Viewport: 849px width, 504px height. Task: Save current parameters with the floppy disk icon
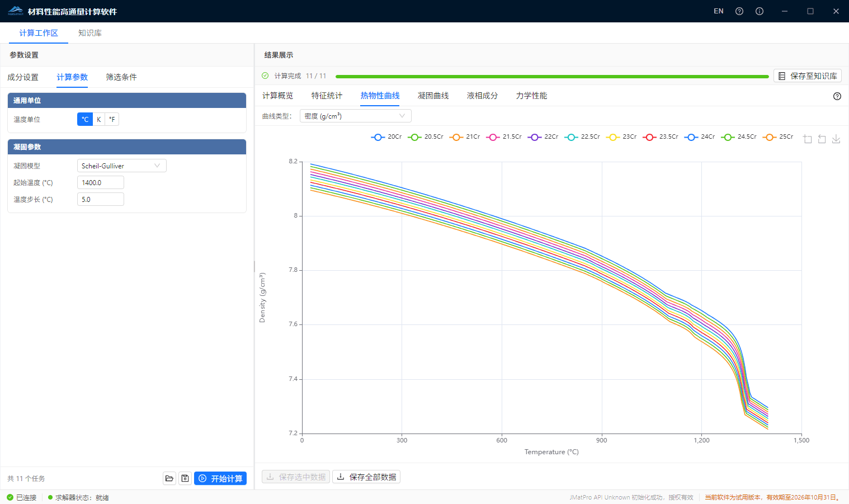click(x=185, y=478)
